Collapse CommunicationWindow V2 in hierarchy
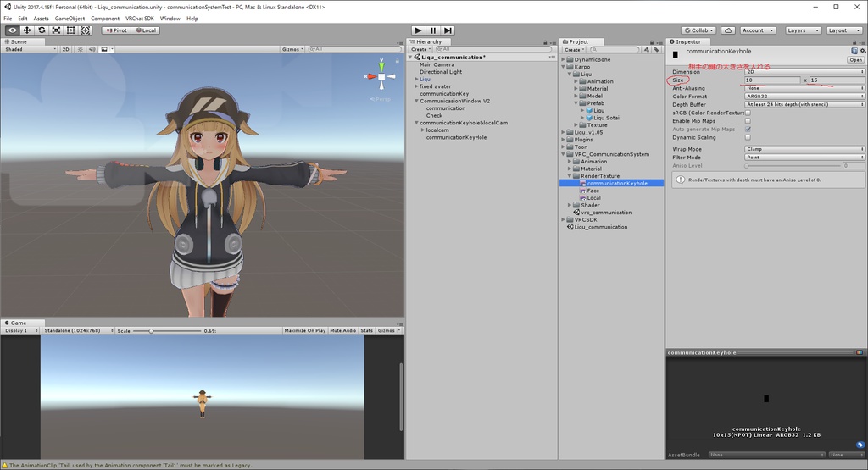The image size is (868, 470). pos(416,101)
